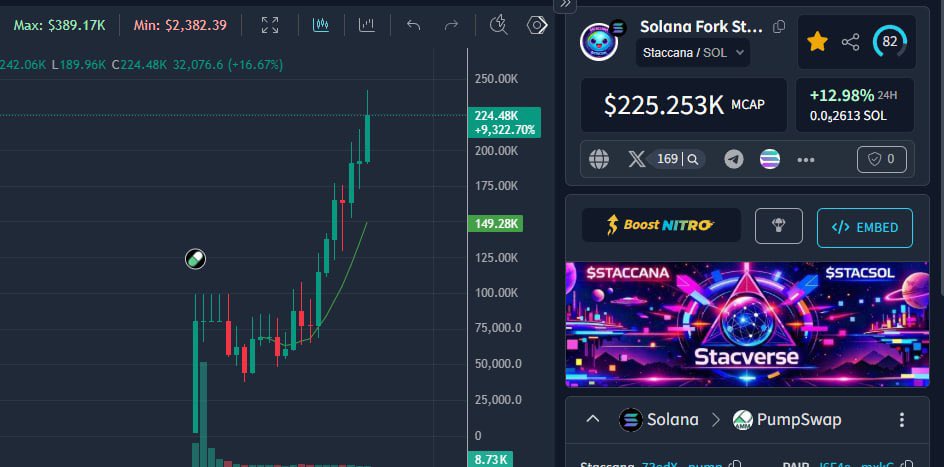The height and width of the screenshot is (467, 944).
Task: Open the EMBED code button
Action: [865, 227]
